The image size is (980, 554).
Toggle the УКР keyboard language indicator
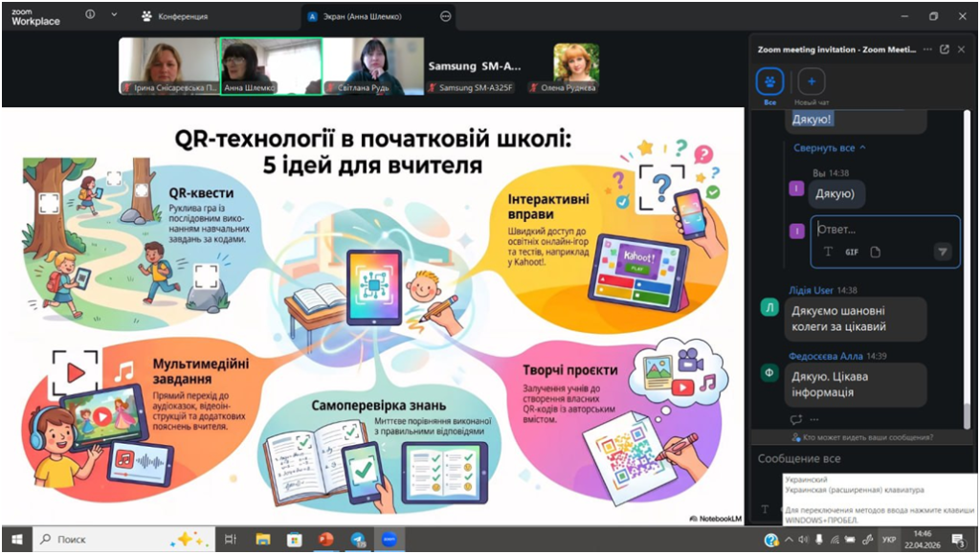pos(889,540)
